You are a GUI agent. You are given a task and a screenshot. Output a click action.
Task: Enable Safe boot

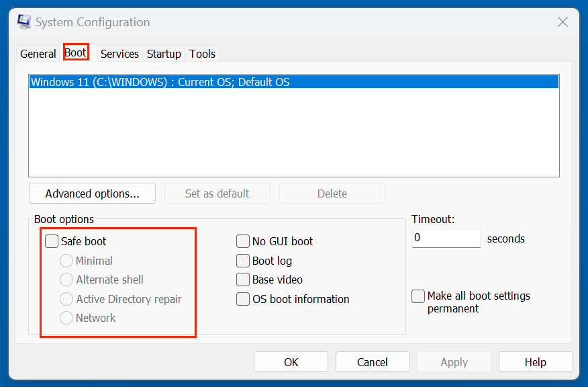click(x=52, y=241)
